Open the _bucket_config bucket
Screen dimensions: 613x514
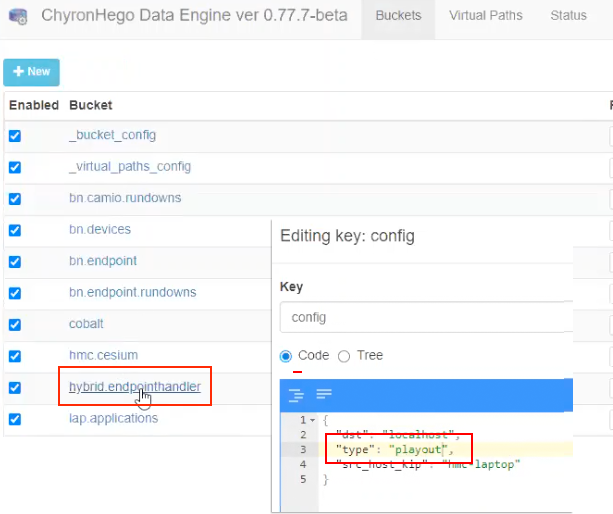point(113,135)
